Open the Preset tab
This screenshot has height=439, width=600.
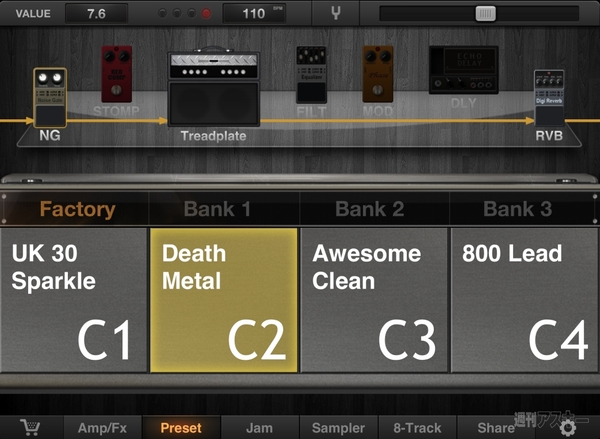[181, 428]
